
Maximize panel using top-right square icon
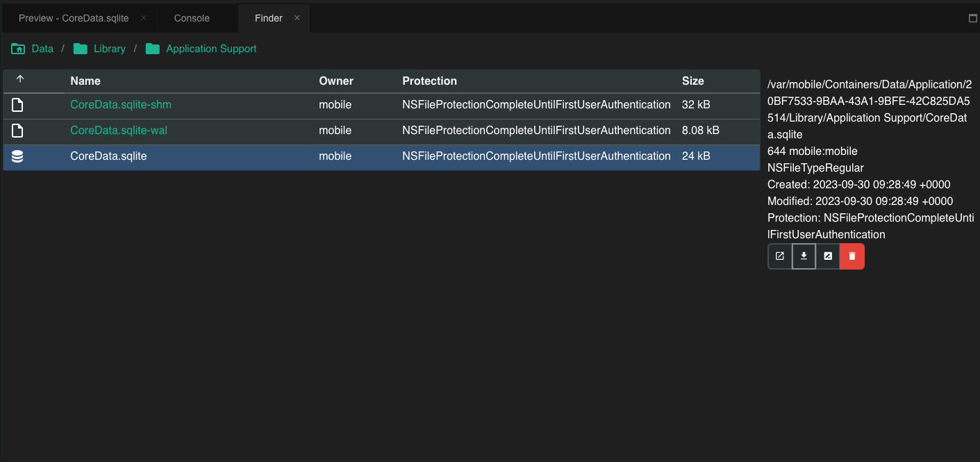(x=973, y=18)
